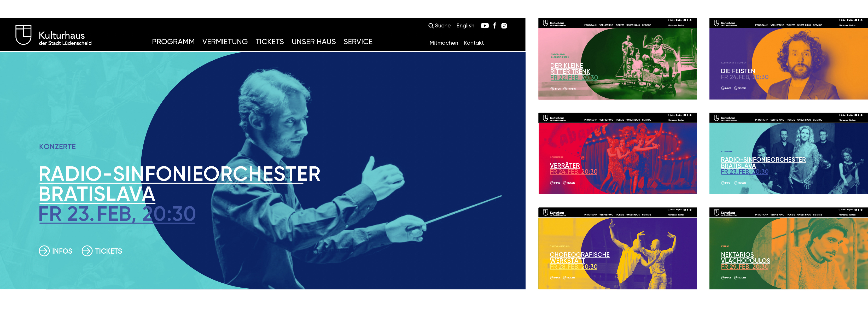Open the Facebook page icon
The width and height of the screenshot is (868, 315).
point(494,26)
